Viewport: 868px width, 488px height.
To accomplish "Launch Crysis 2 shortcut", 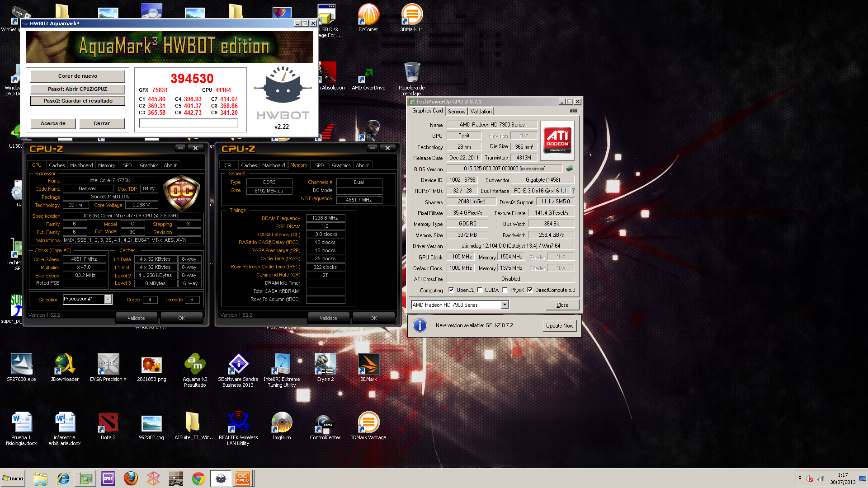I will click(x=325, y=367).
